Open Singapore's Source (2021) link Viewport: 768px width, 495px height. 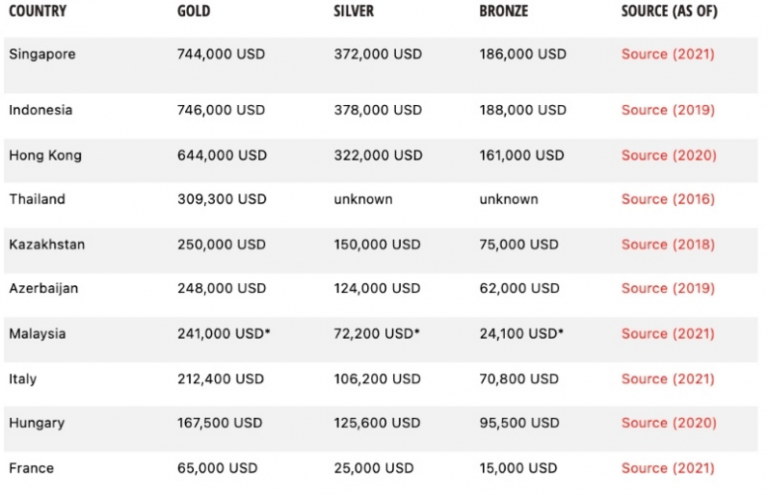(668, 54)
